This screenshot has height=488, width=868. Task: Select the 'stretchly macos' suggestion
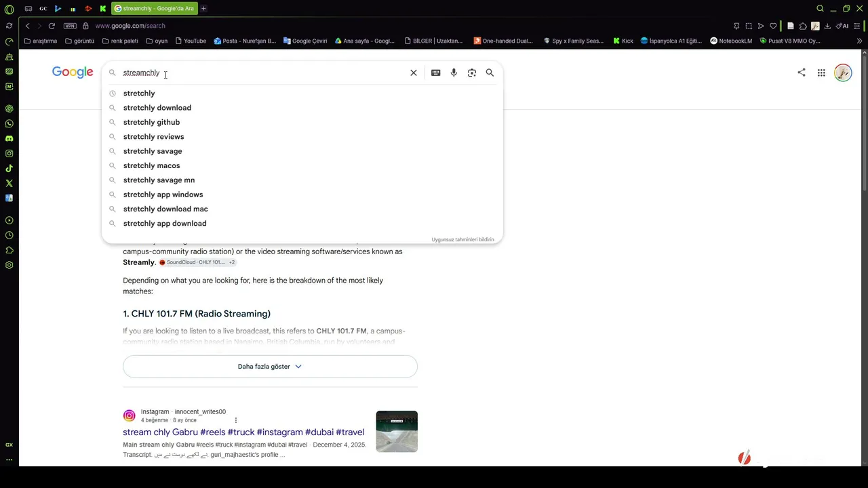[302, 165]
